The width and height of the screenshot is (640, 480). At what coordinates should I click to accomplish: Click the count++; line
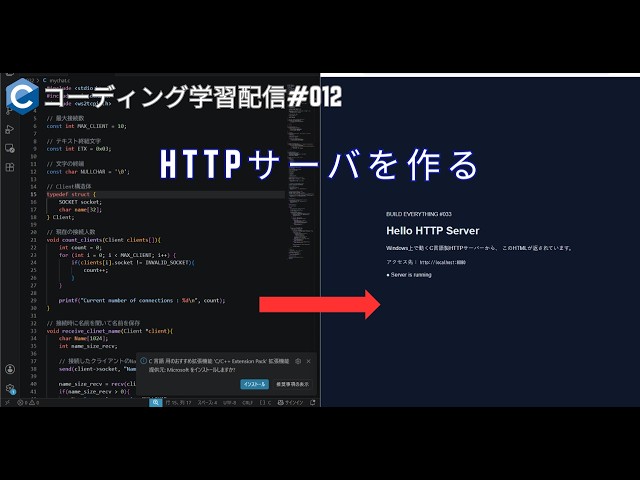[96, 270]
